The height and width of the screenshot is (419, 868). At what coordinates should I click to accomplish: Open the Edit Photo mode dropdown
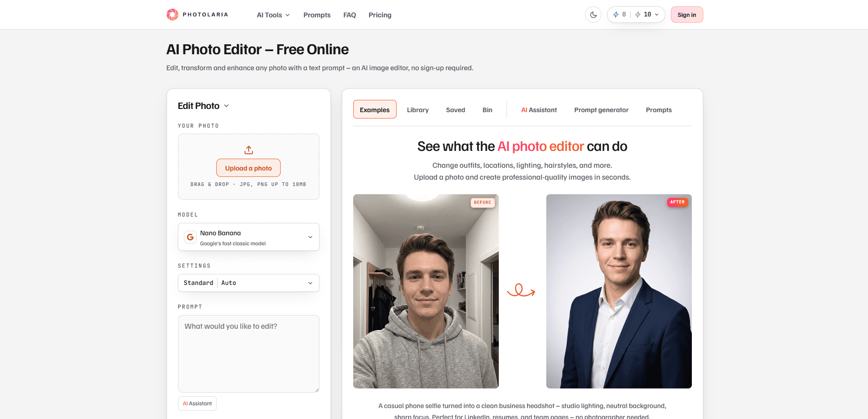pyautogui.click(x=203, y=106)
